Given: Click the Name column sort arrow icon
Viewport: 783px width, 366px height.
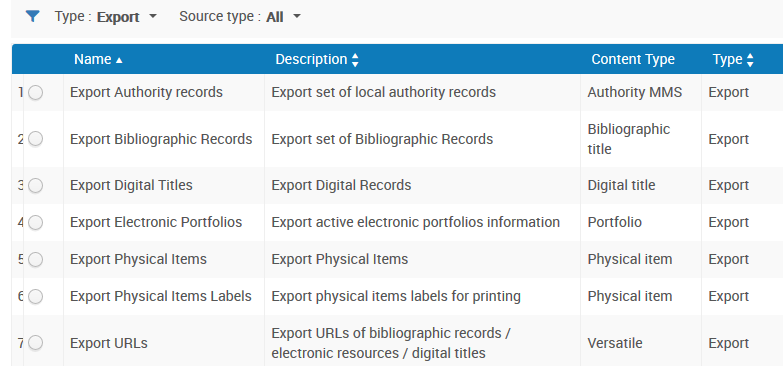Looking at the screenshot, I should pyautogui.click(x=119, y=60).
